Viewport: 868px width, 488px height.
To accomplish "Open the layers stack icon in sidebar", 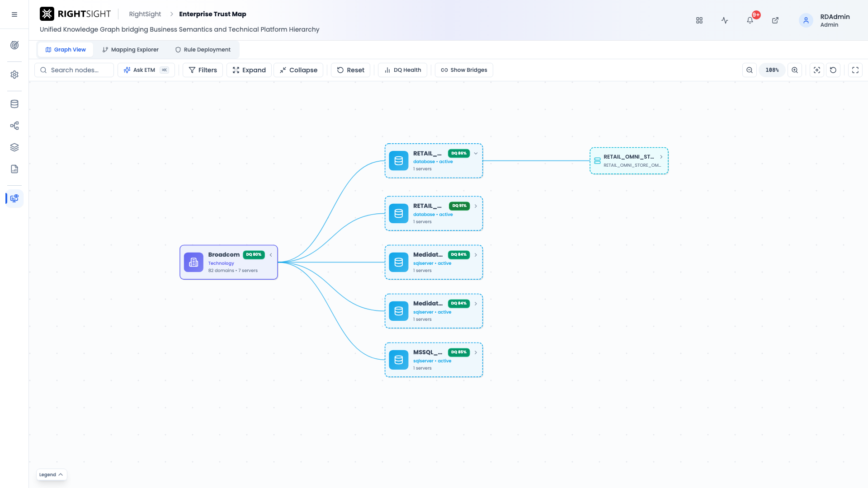I will pos(14,147).
